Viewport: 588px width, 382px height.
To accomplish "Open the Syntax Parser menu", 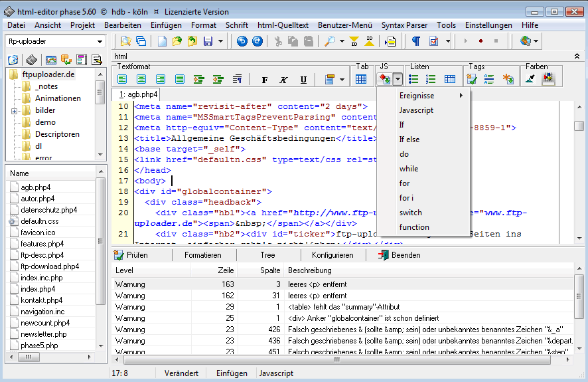I will [x=405, y=25].
